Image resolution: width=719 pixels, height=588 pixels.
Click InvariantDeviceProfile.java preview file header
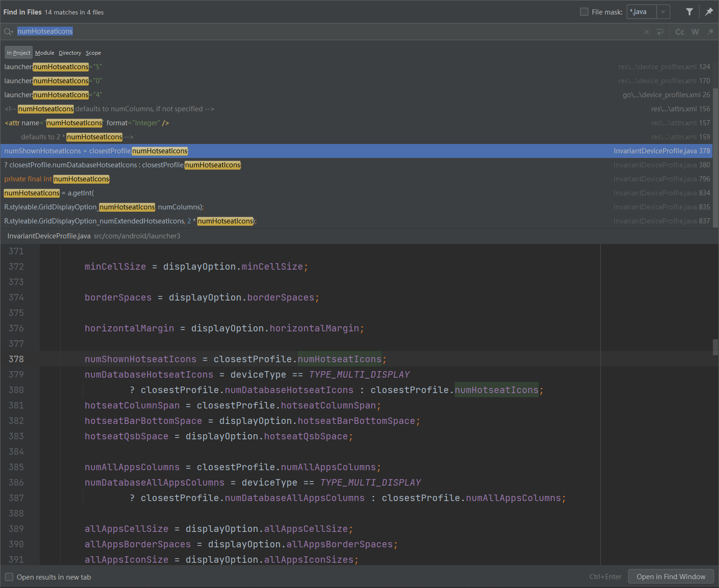click(49, 236)
